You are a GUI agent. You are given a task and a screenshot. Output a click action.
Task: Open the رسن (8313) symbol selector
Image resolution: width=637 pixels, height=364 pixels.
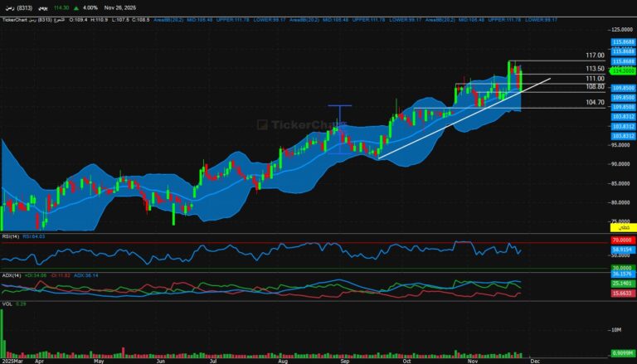click(x=19, y=7)
